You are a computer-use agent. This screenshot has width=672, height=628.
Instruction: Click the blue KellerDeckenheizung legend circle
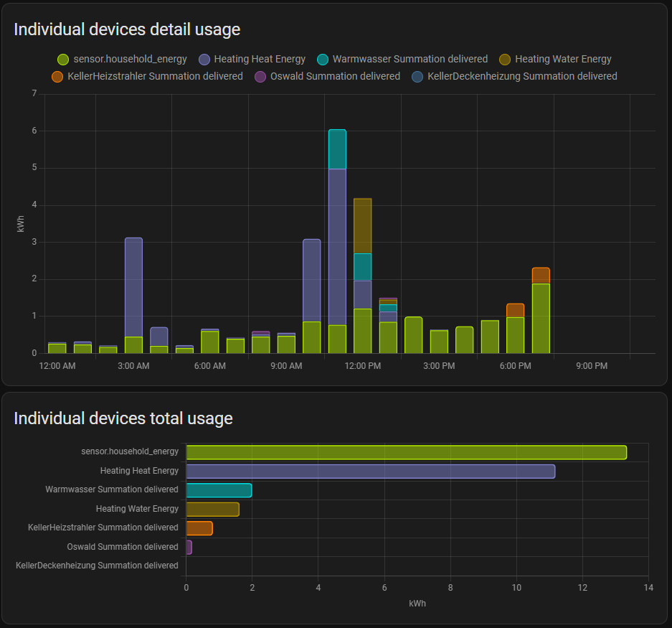point(417,76)
